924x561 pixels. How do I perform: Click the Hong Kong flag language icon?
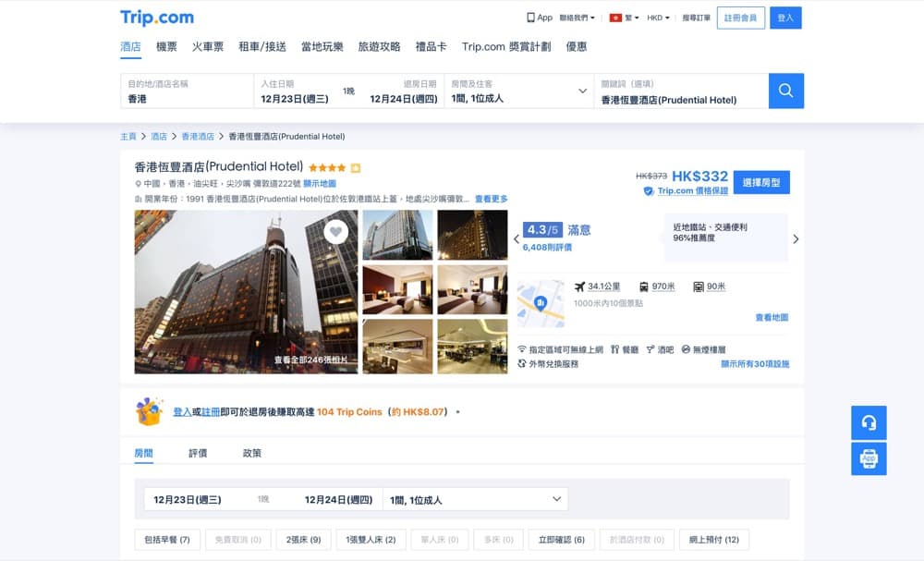[x=615, y=18]
